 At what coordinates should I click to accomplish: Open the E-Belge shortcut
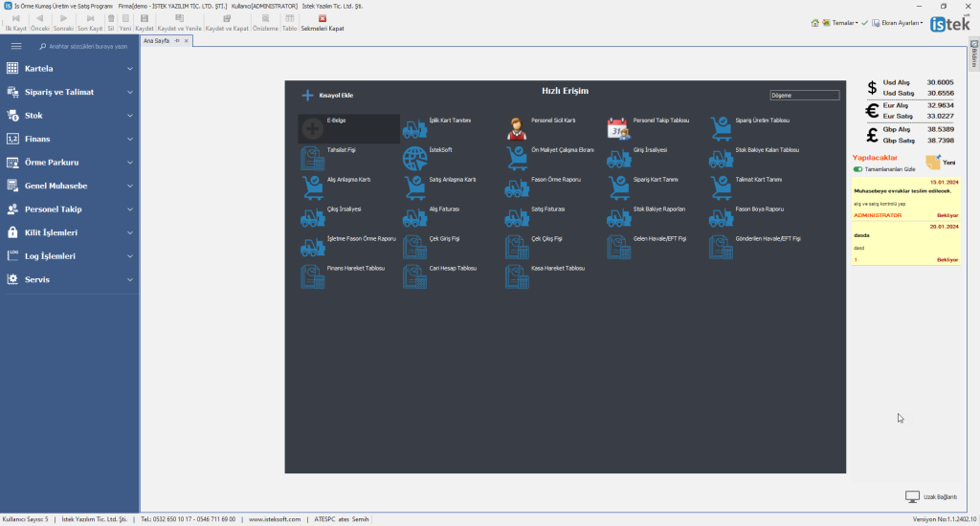tap(313, 128)
